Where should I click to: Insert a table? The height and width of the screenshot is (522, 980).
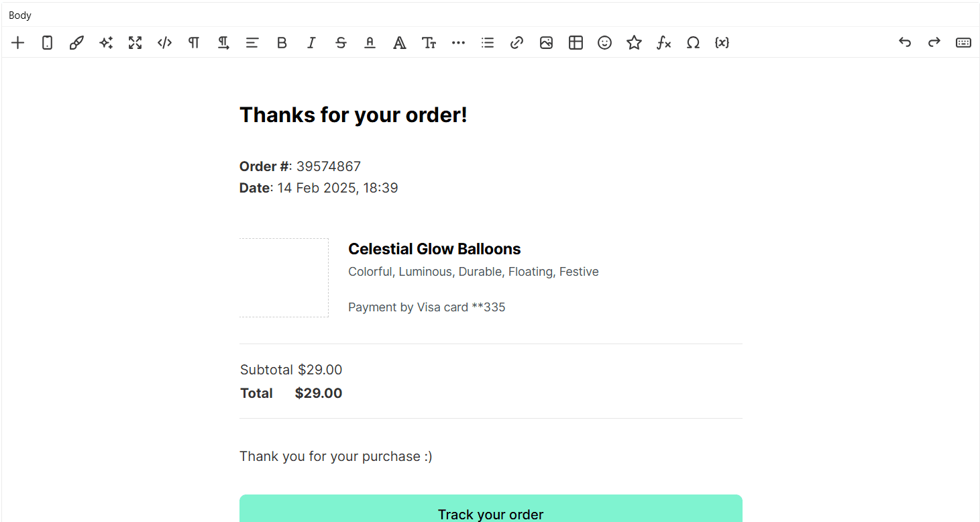coord(576,43)
